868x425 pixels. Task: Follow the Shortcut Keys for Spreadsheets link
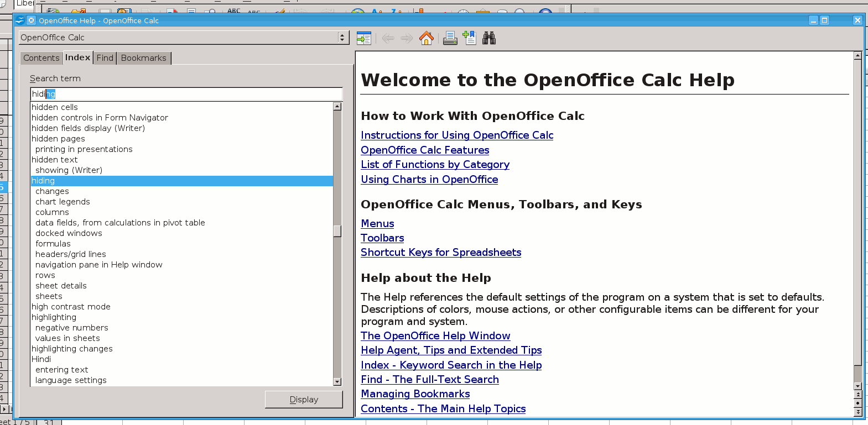coord(441,253)
